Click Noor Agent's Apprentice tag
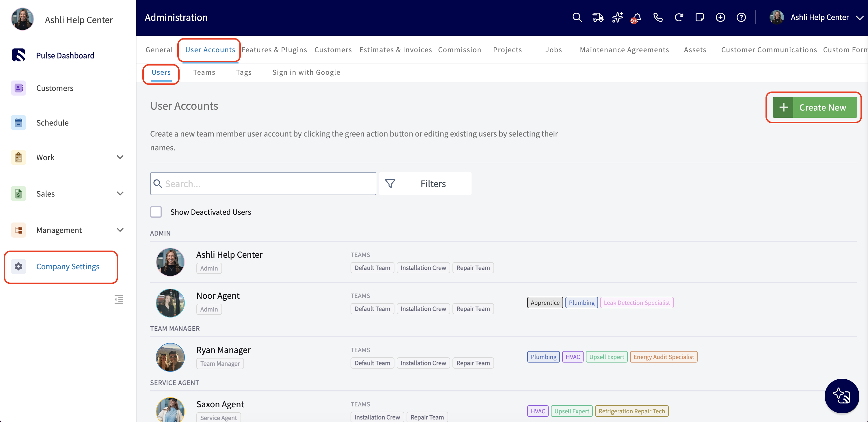Image resolution: width=868 pixels, height=422 pixels. pyautogui.click(x=545, y=303)
